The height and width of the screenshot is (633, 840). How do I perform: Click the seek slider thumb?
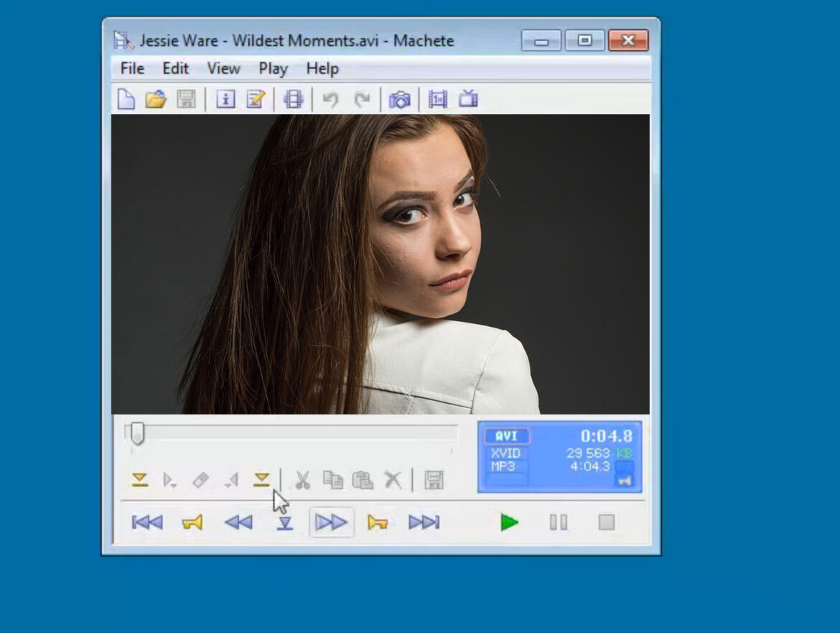coord(136,433)
